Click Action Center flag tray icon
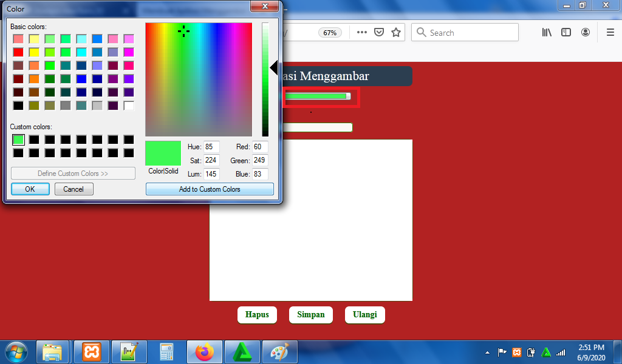The image size is (622, 364). click(x=502, y=352)
